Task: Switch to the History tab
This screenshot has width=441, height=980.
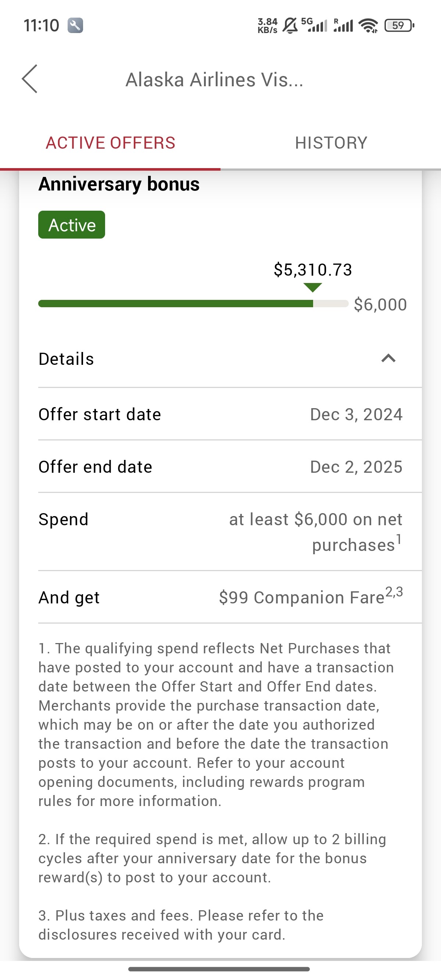Action: pyautogui.click(x=330, y=143)
